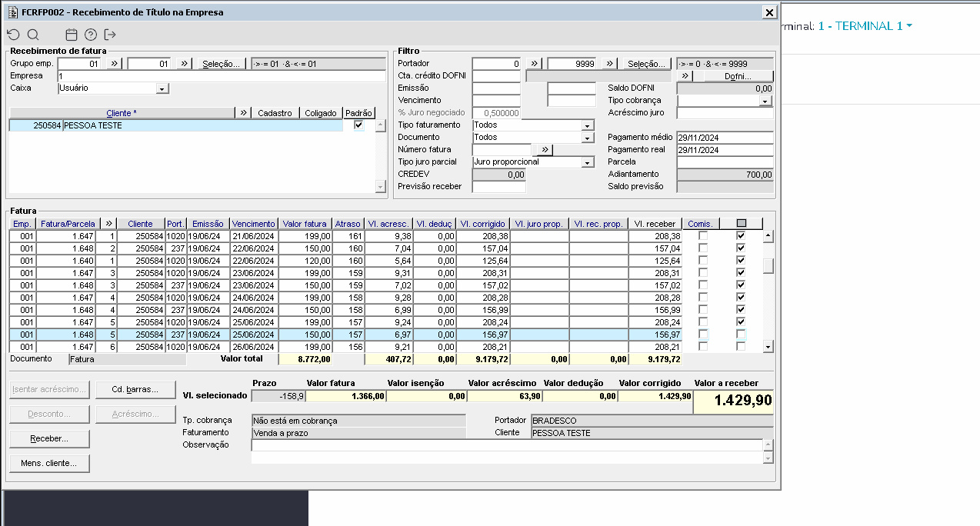Expand the Tipo faturamento dropdown

click(588, 125)
